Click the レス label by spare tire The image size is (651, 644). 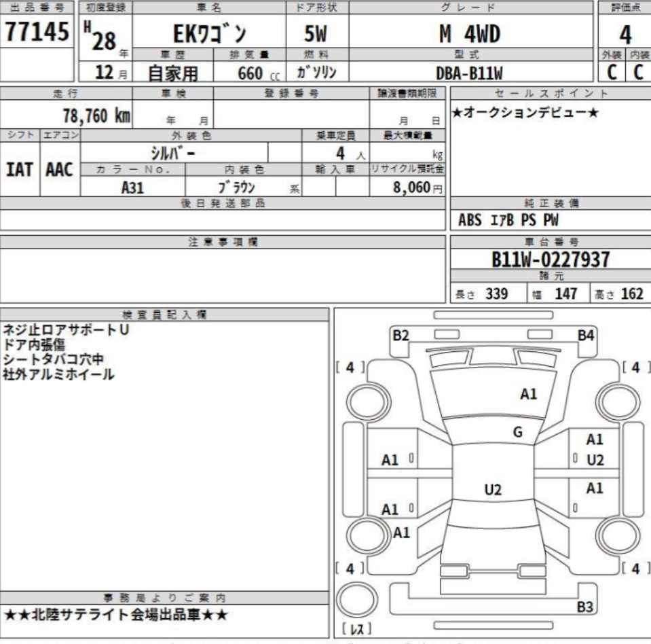tap(356, 629)
